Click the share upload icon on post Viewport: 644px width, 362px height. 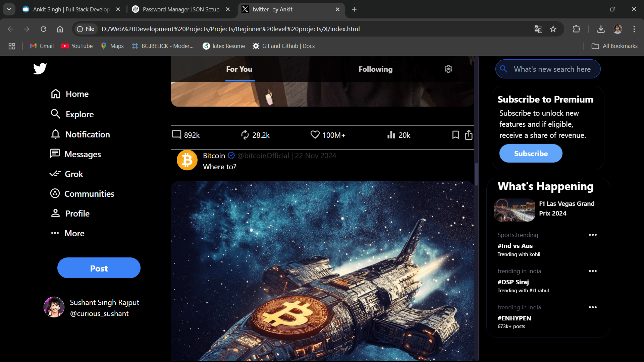pos(469,135)
